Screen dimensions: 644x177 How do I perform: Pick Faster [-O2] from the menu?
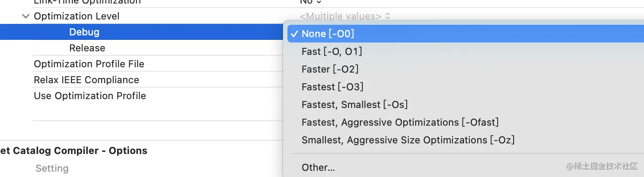pos(330,69)
